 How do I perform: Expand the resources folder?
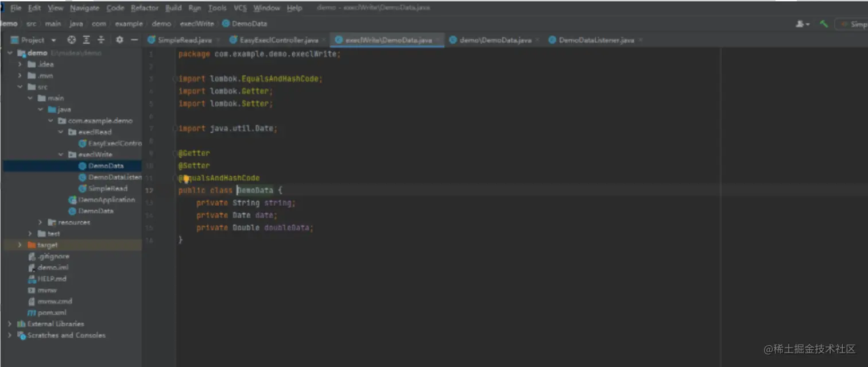point(40,222)
